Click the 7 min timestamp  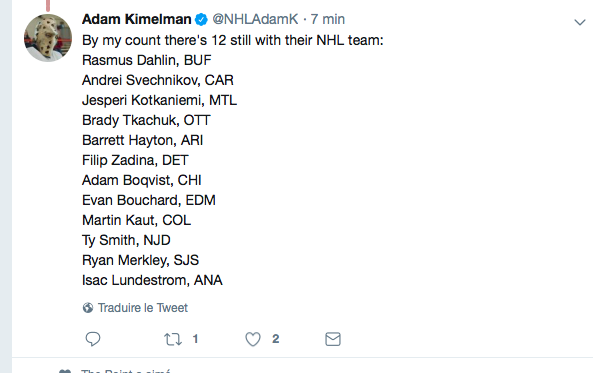point(328,19)
